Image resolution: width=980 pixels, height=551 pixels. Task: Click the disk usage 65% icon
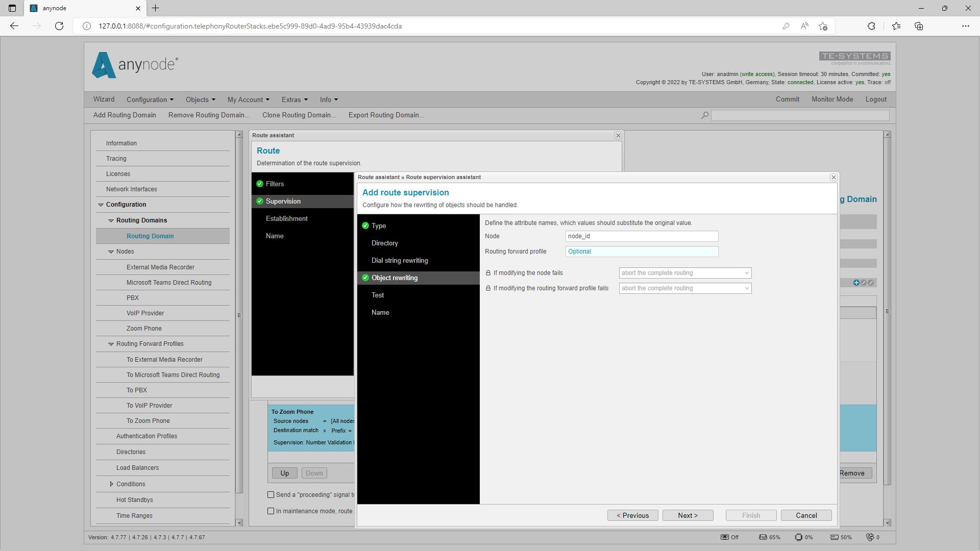(x=763, y=537)
